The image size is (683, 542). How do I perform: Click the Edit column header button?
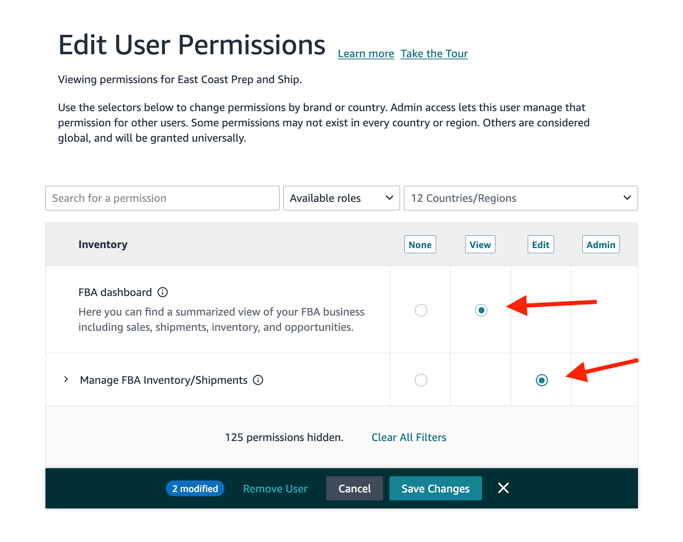541,244
